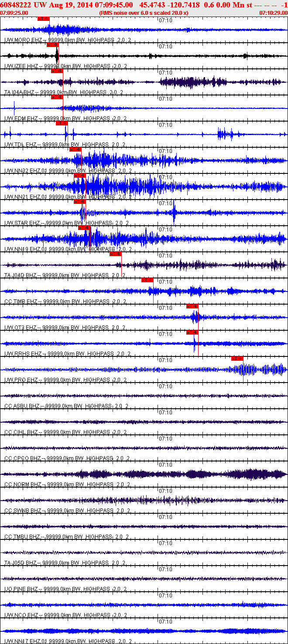Click the red pick marker on UW.IZEE trace
Screen dimensions: 288x644
52,45
